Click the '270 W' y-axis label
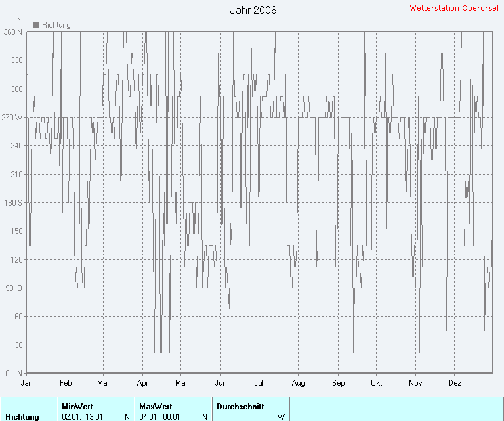The width and height of the screenshot is (504, 421). (x=12, y=117)
